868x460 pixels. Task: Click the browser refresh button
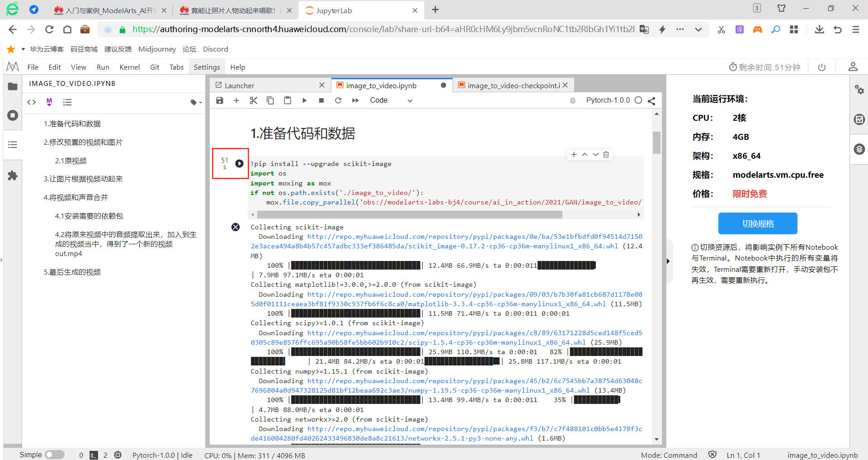[x=49, y=29]
